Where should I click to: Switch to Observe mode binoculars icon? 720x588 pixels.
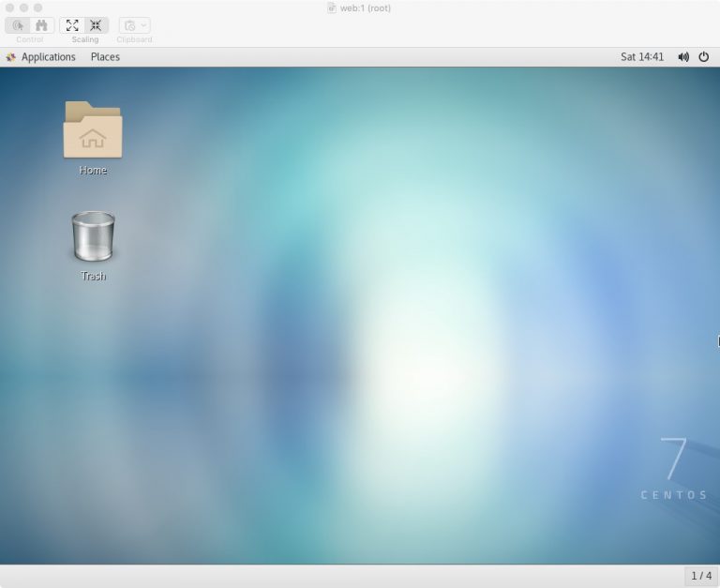click(x=42, y=25)
